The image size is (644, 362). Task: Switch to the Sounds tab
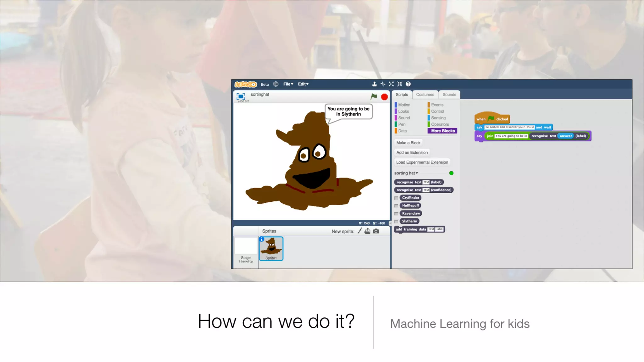[449, 95]
